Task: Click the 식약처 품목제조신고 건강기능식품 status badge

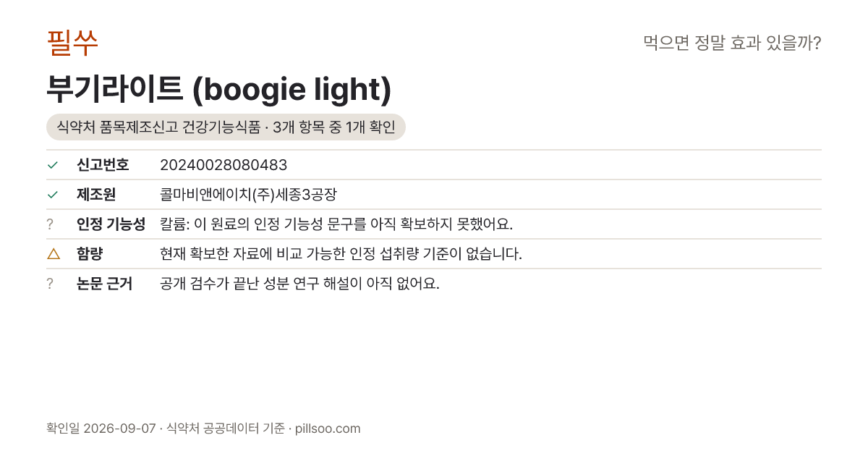Action: coord(226,127)
